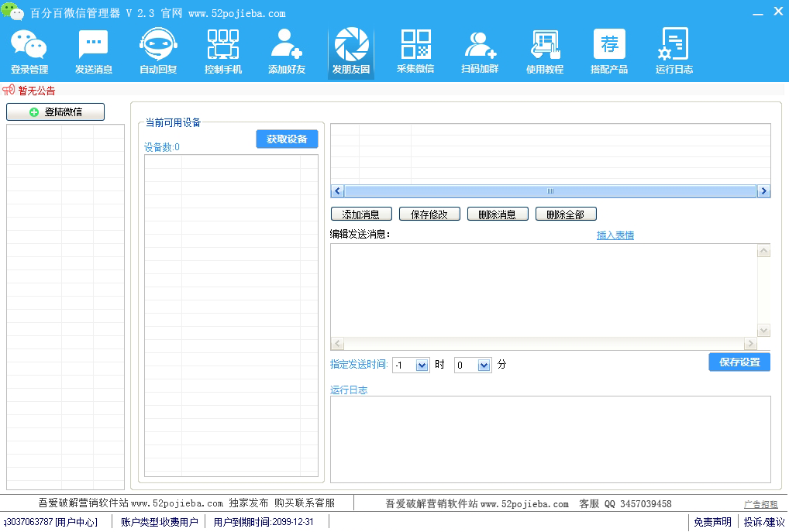The width and height of the screenshot is (789, 532).
Task: Open 登录管理 login management
Action: (29, 52)
